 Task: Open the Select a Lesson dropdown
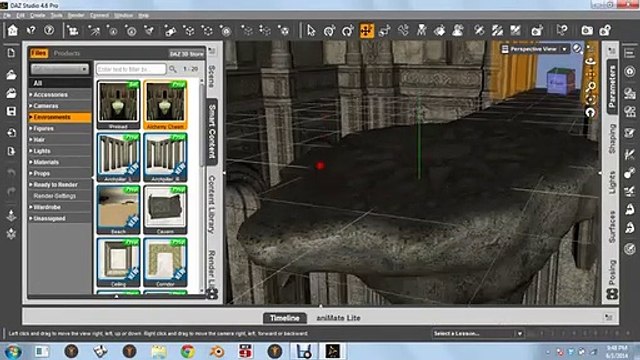pyautogui.click(x=478, y=333)
